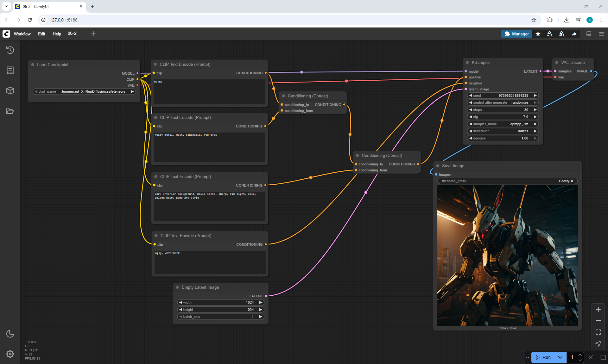Open the queue history sidebar icon

point(10,50)
